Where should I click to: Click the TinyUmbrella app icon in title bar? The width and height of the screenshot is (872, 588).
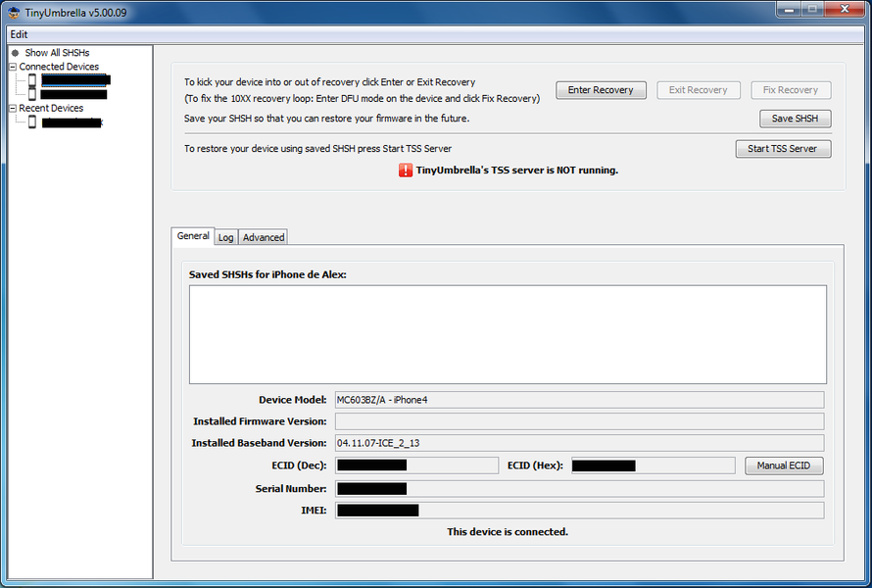[14, 12]
